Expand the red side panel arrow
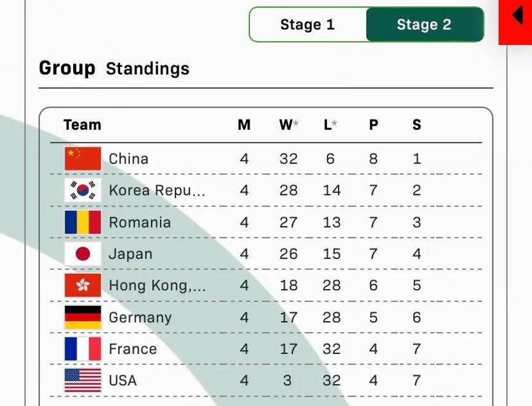Screen dimensions: 532x406 (517, 16)
